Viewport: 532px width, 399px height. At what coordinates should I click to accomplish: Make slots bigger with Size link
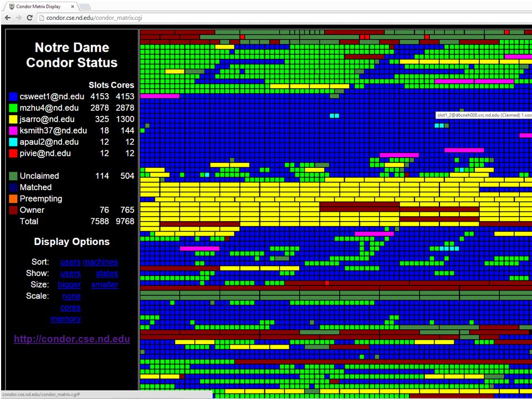[x=69, y=285]
